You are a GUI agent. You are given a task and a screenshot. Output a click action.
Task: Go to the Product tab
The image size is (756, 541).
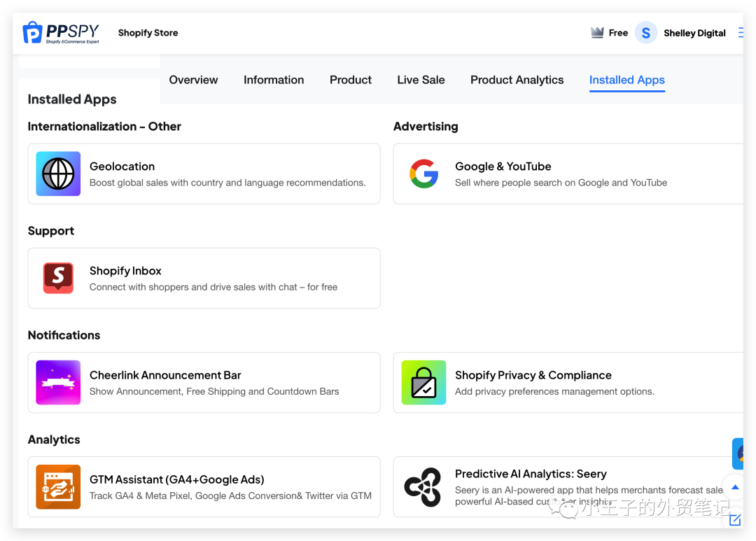[x=351, y=80]
